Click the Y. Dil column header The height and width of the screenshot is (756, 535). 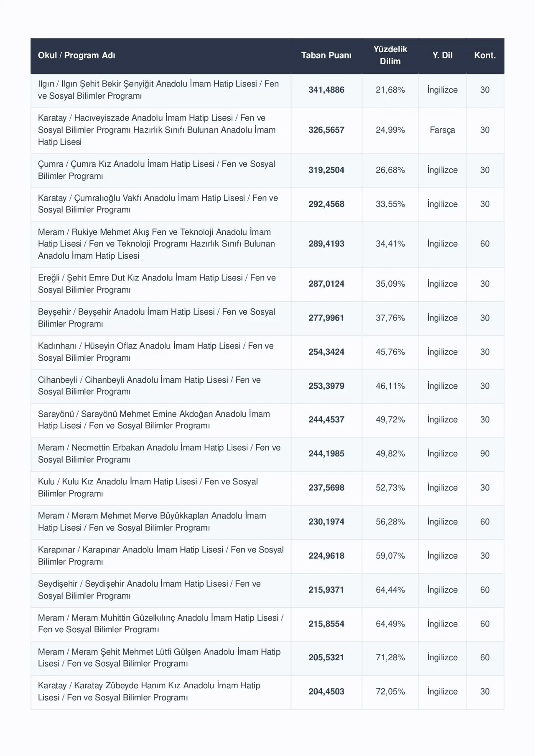(442, 55)
